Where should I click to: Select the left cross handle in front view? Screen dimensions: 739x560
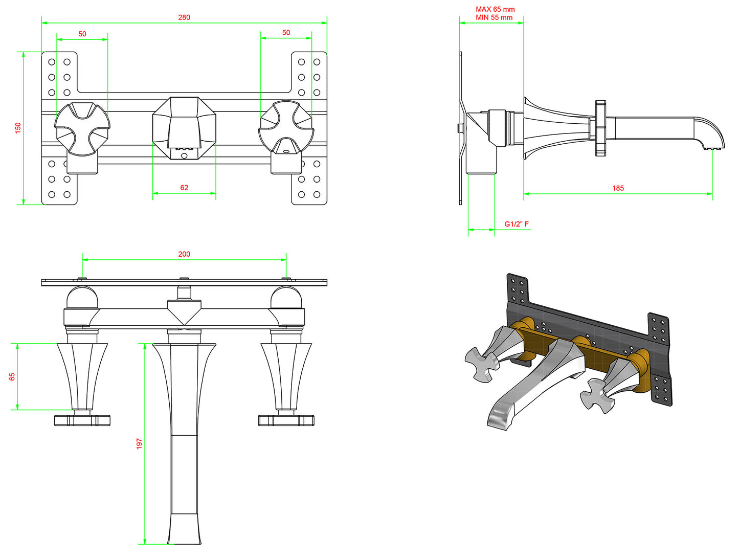82,128
